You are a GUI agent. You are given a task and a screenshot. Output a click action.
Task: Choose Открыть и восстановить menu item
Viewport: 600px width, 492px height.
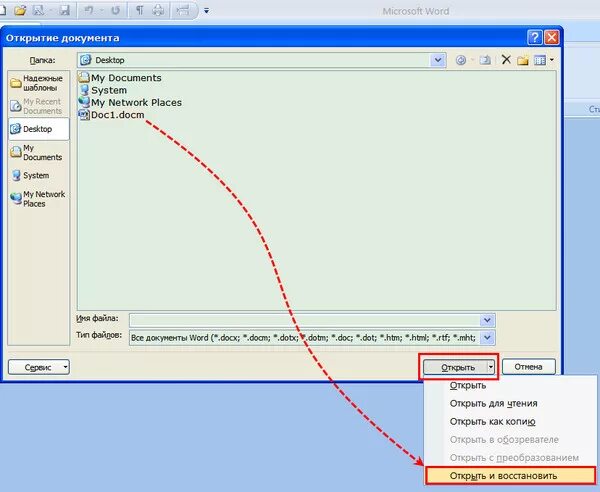coord(510,476)
